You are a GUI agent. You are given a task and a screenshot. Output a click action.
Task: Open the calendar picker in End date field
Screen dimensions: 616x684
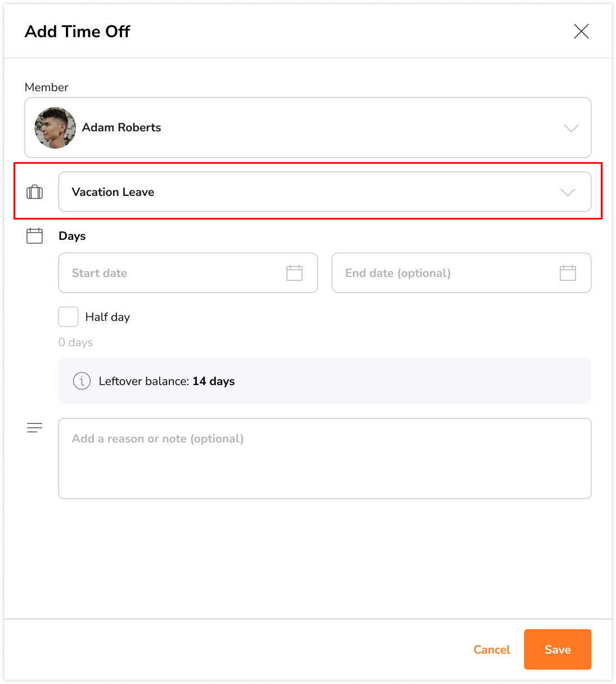click(x=568, y=272)
